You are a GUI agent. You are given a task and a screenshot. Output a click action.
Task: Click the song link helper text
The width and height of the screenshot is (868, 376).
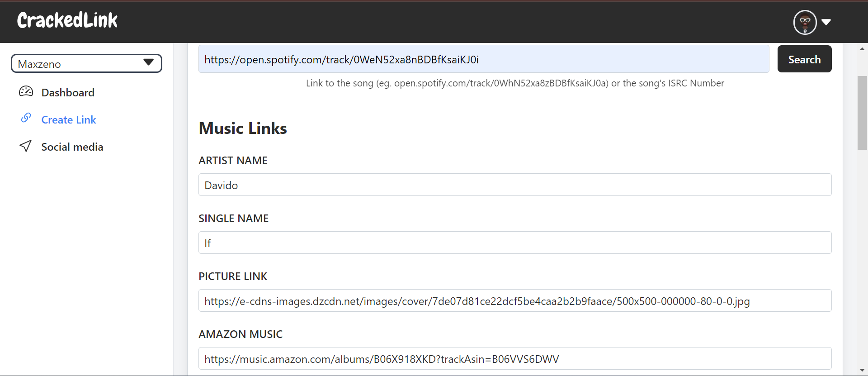515,83
